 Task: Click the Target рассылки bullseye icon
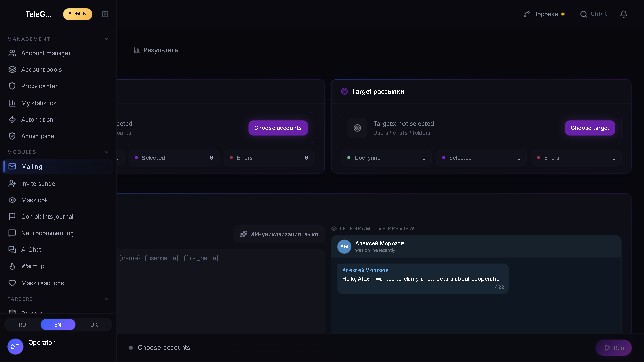345,92
